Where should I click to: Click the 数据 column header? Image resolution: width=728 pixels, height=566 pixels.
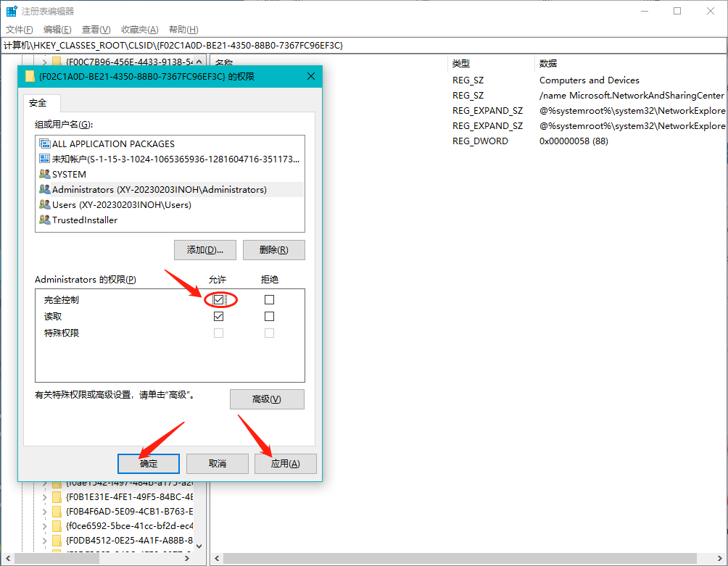(632, 64)
